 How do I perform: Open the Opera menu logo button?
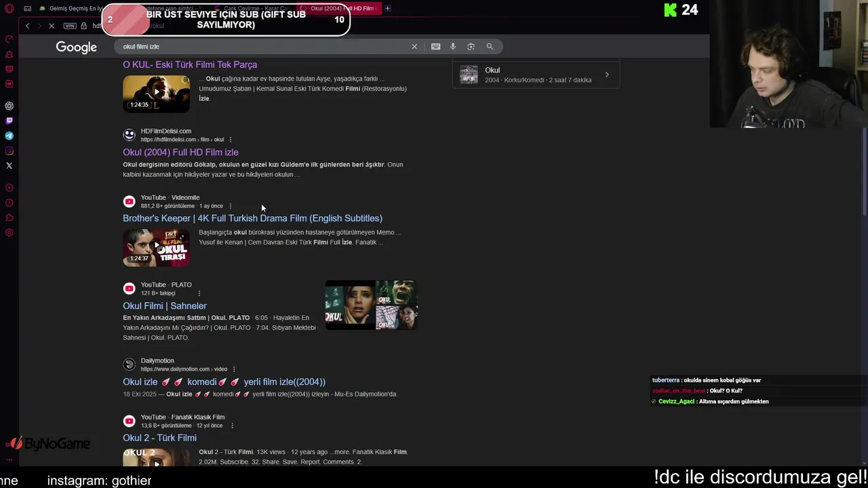point(9,9)
